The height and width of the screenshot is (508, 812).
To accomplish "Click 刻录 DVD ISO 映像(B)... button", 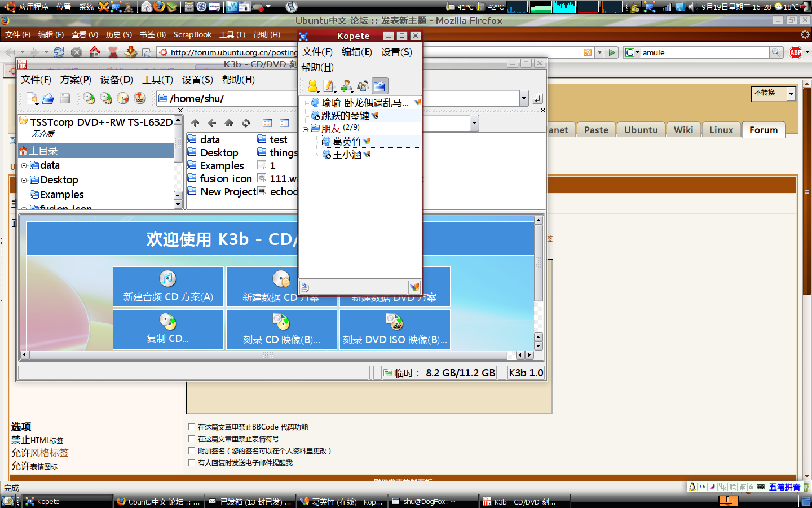I will (395, 330).
